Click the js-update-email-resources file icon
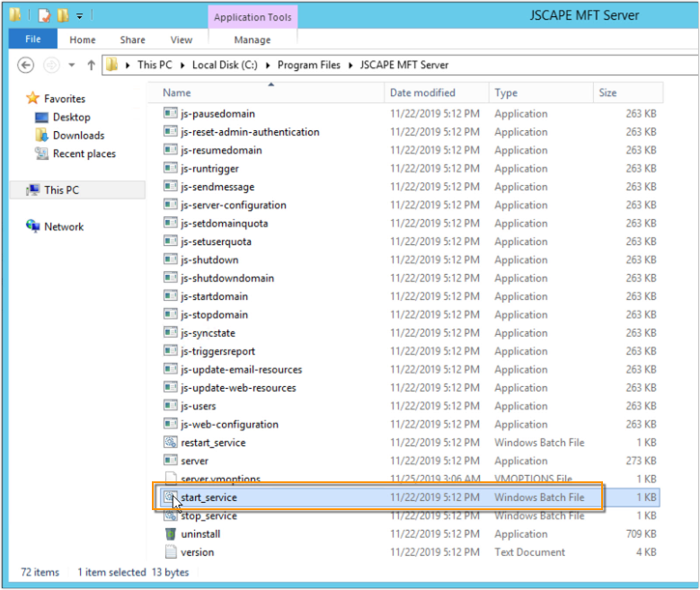The image size is (700, 590). coord(170,369)
